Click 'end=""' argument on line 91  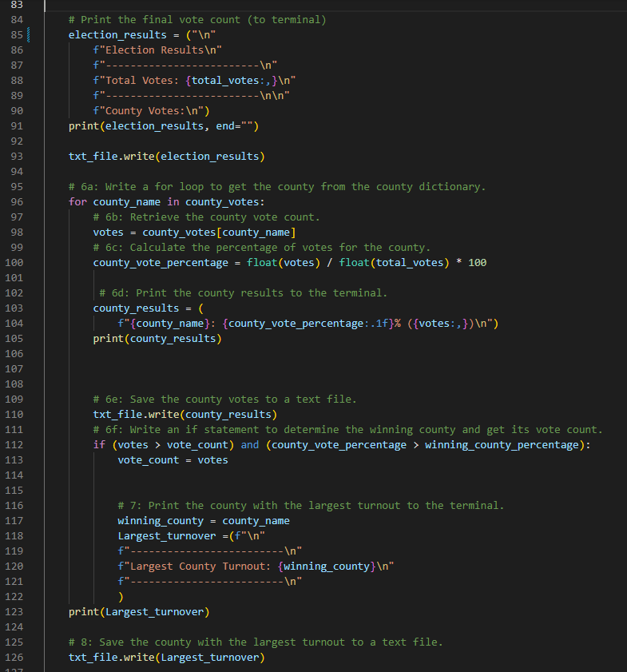click(234, 126)
